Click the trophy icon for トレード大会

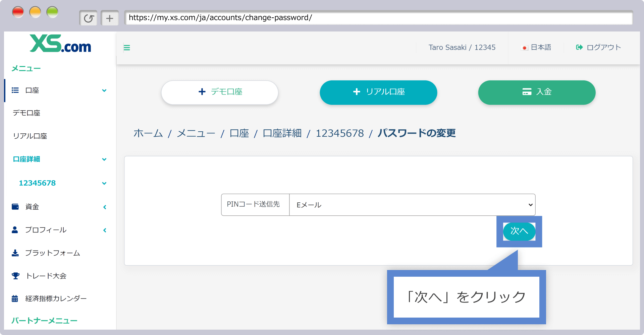15,276
